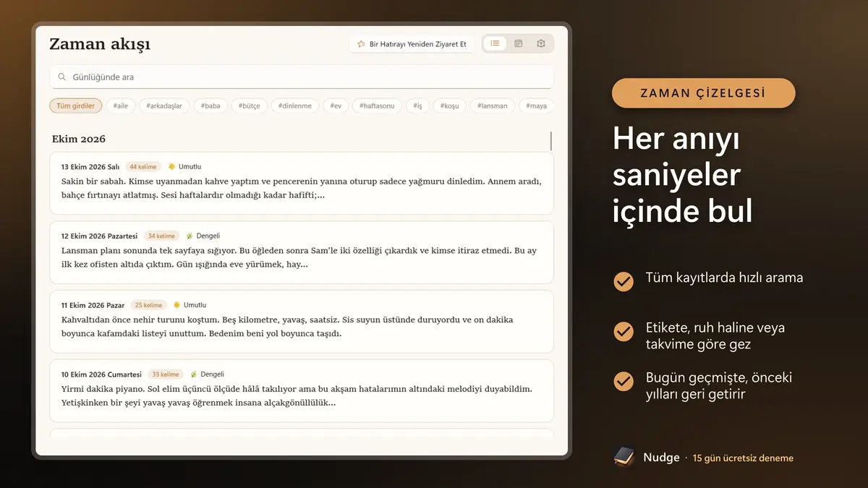Filter entries by the #maya tag
The height and width of the screenshot is (488, 868).
537,106
